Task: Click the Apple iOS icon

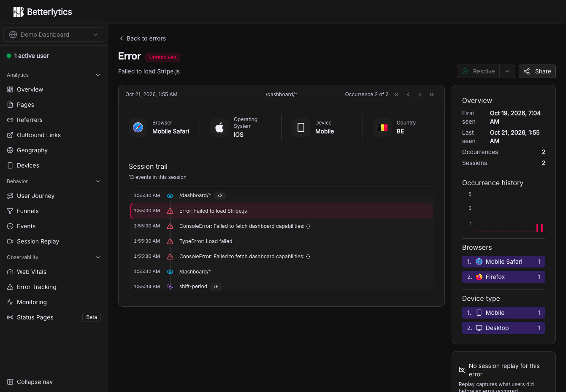Action: [x=219, y=127]
